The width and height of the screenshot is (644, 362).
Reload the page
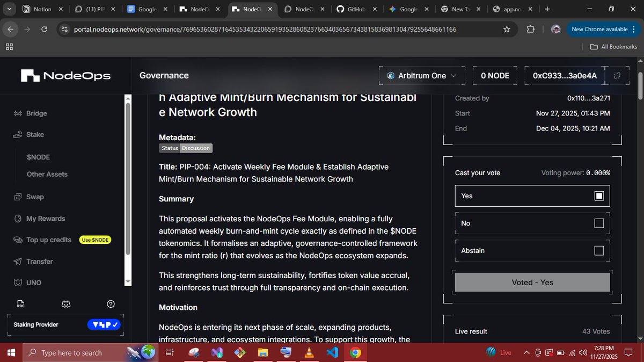[44, 29]
